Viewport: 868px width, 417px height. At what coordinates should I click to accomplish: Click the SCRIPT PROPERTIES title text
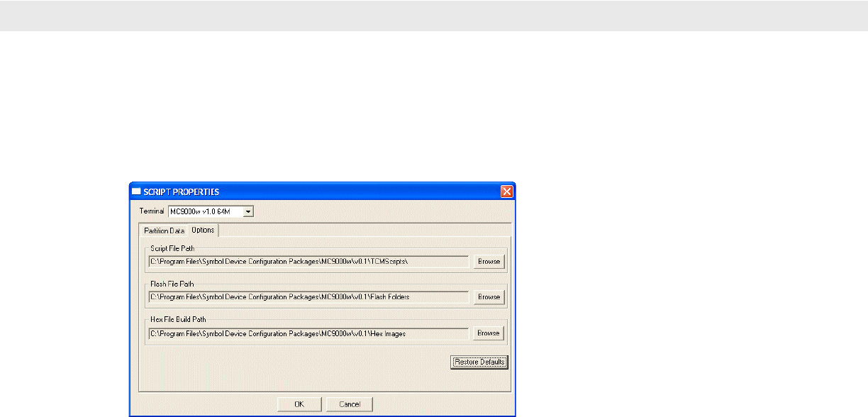(x=182, y=191)
